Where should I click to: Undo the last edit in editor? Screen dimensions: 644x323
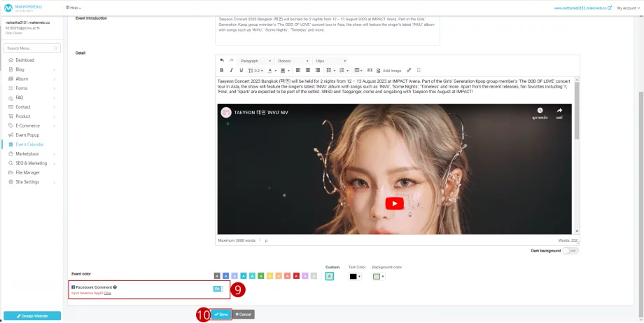pos(222,60)
